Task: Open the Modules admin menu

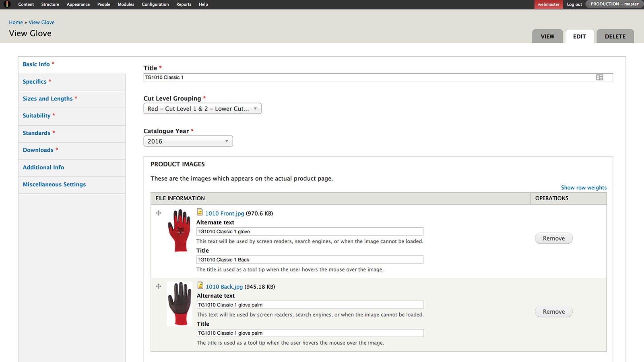Action: [126, 4]
